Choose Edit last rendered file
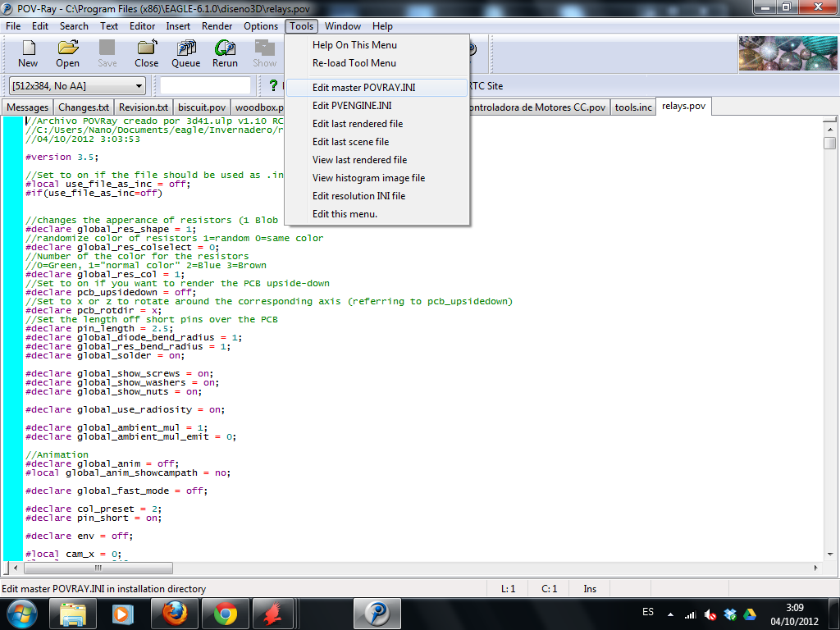Viewport: 840px width, 630px height. click(377, 124)
